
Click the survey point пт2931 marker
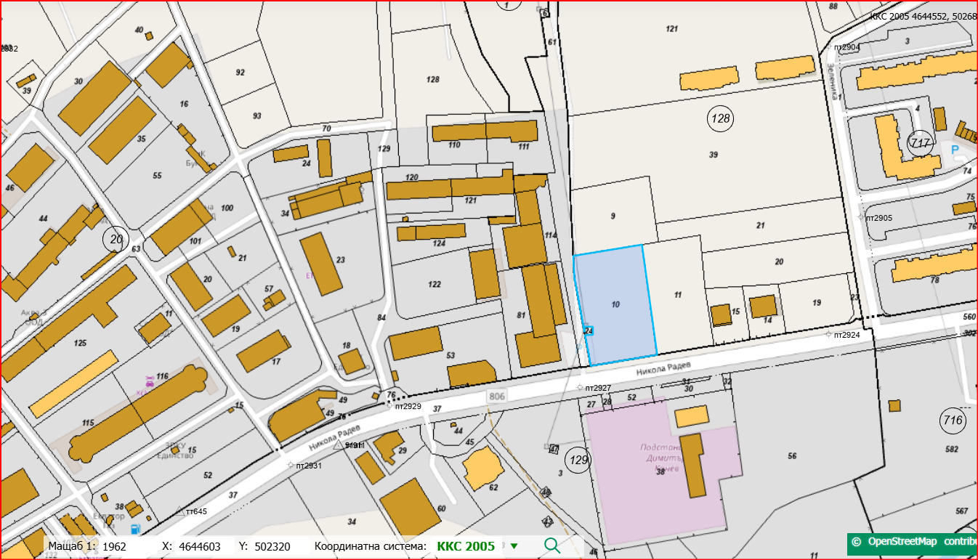[x=291, y=465]
